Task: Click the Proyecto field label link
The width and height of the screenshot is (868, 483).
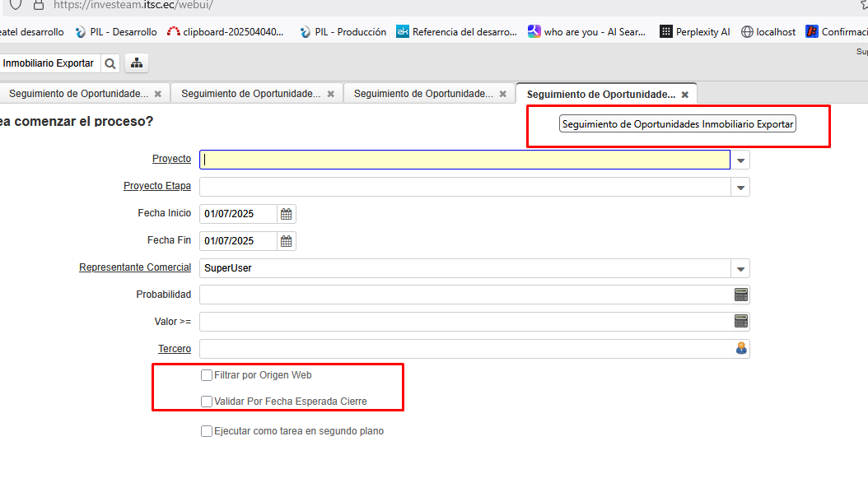Action: (x=171, y=159)
